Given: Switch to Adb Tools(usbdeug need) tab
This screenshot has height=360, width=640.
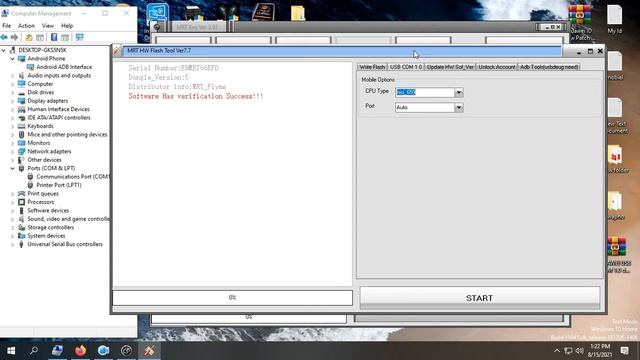Looking at the screenshot, I should coord(549,67).
